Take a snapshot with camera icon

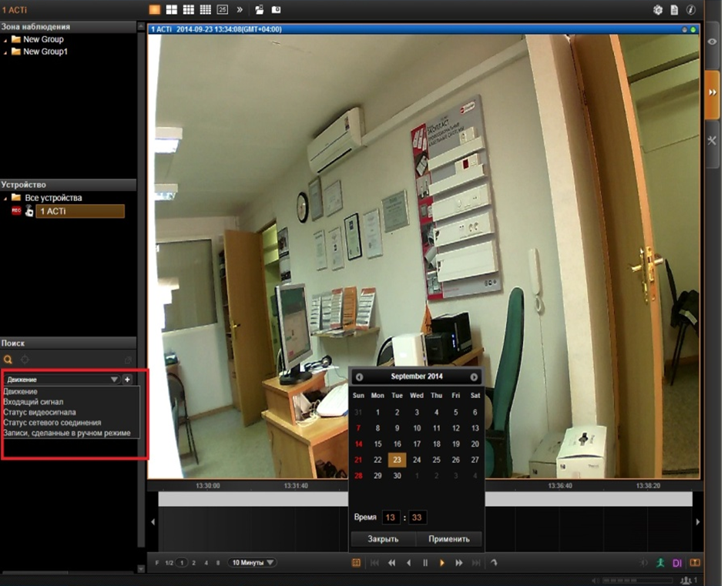(276, 10)
